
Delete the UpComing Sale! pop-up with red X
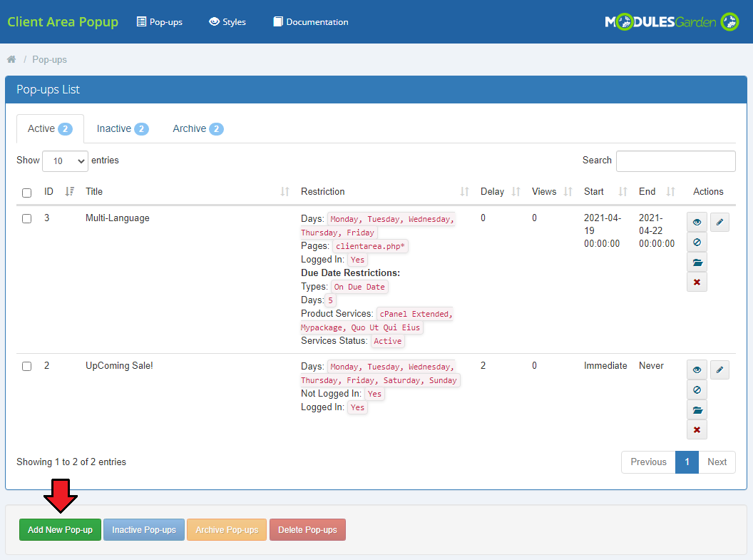click(697, 429)
